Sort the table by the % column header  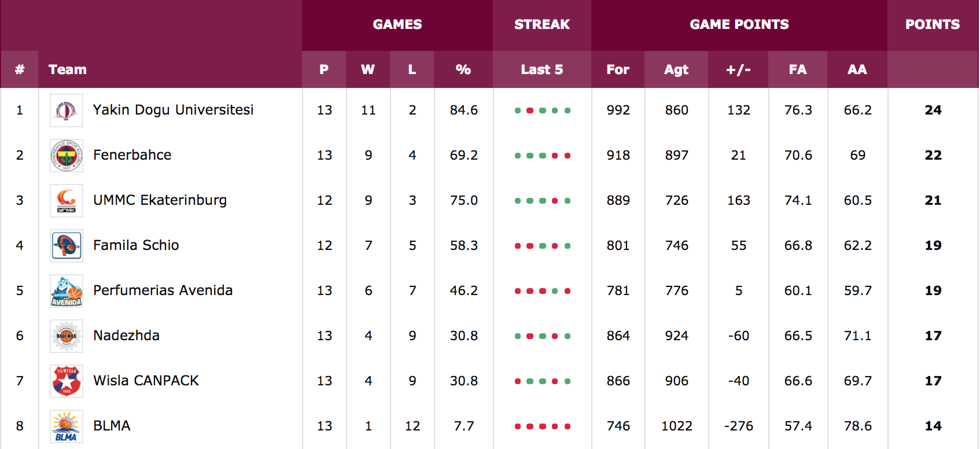[463, 69]
